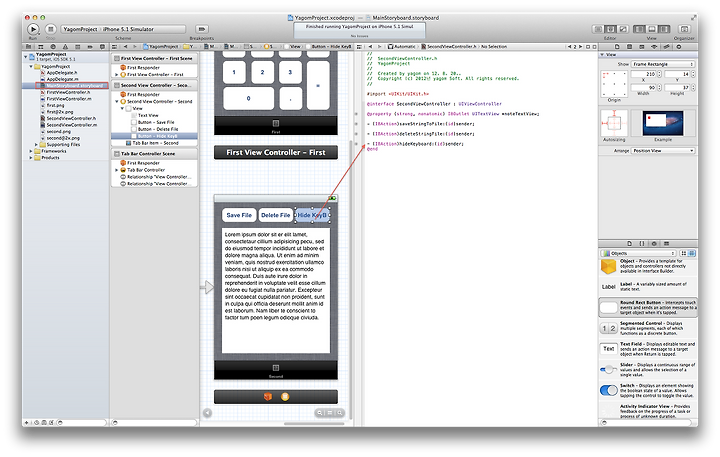
Task: Open the Objects library filter dropdown
Action: [638, 253]
